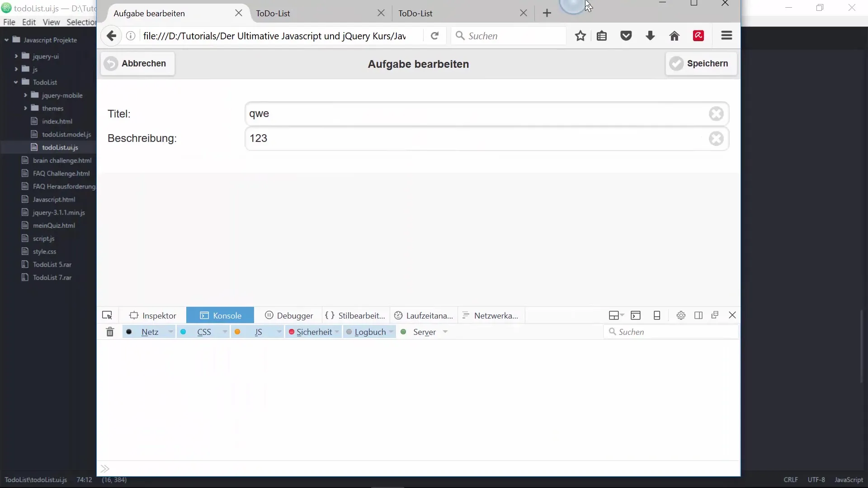This screenshot has height=488, width=868.
Task: Dock devtools to the side icon
Action: tap(698, 315)
